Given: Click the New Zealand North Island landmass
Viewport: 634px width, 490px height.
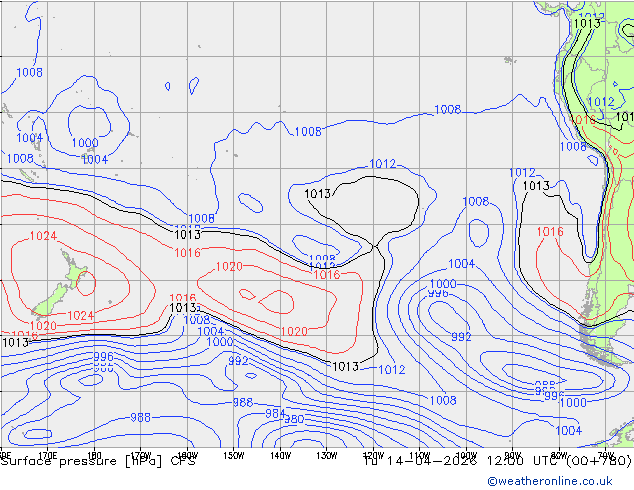Looking at the screenshot, I should point(73,271).
